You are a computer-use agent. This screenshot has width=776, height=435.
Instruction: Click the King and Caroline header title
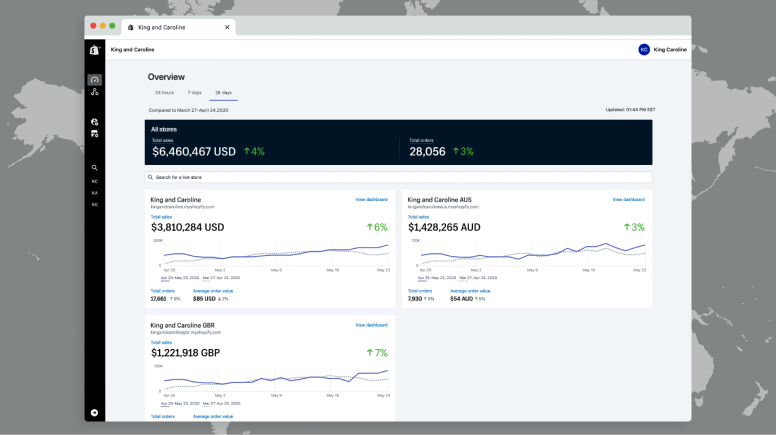pyautogui.click(x=133, y=49)
